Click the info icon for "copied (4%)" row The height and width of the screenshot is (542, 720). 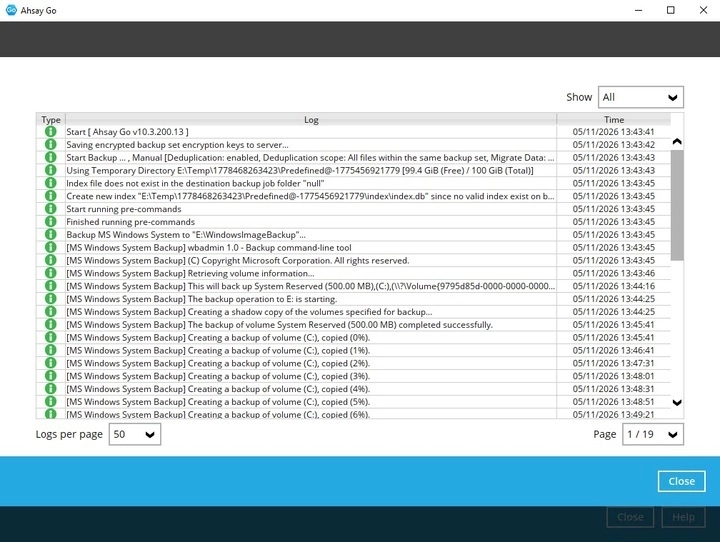click(x=51, y=389)
